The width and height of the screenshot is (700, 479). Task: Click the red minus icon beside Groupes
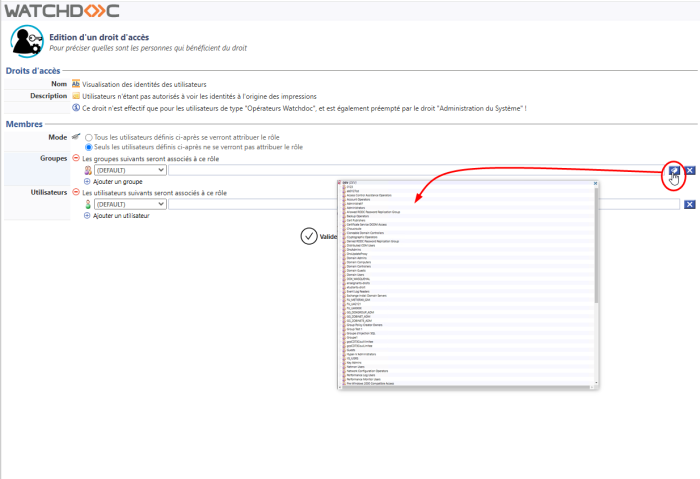(76, 159)
